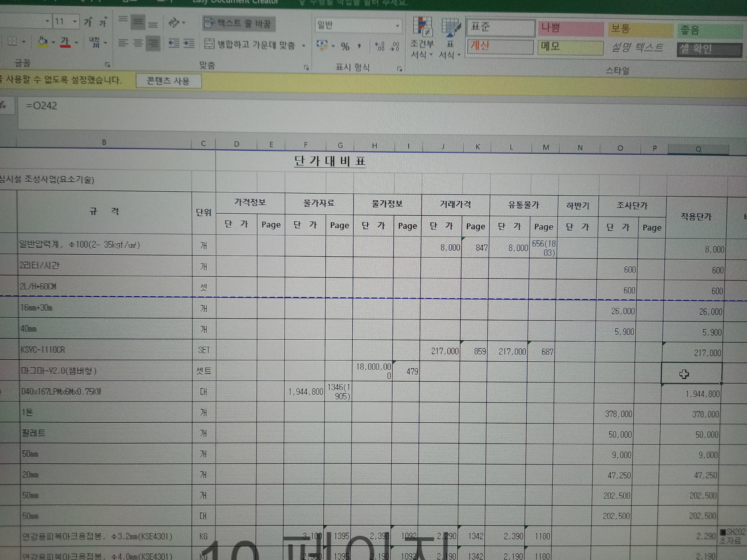
Task: Expand merge and center (병합하고 가운데 맞춤) arrow
Action: coord(304,45)
